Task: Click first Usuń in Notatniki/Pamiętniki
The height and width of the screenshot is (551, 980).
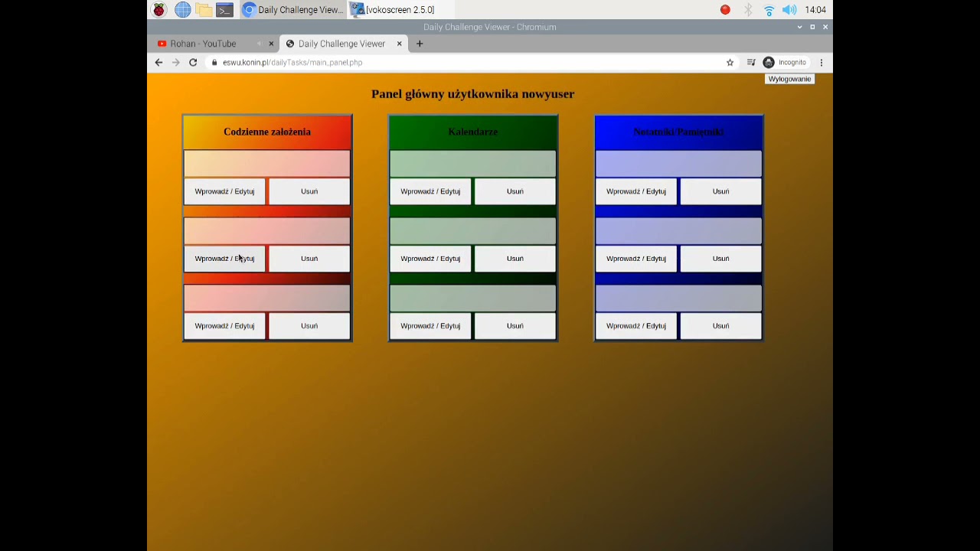Action: tap(721, 191)
